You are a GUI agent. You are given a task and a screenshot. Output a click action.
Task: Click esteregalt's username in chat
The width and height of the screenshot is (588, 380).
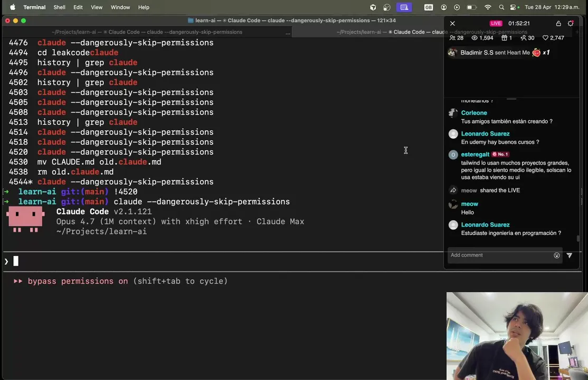click(x=475, y=154)
